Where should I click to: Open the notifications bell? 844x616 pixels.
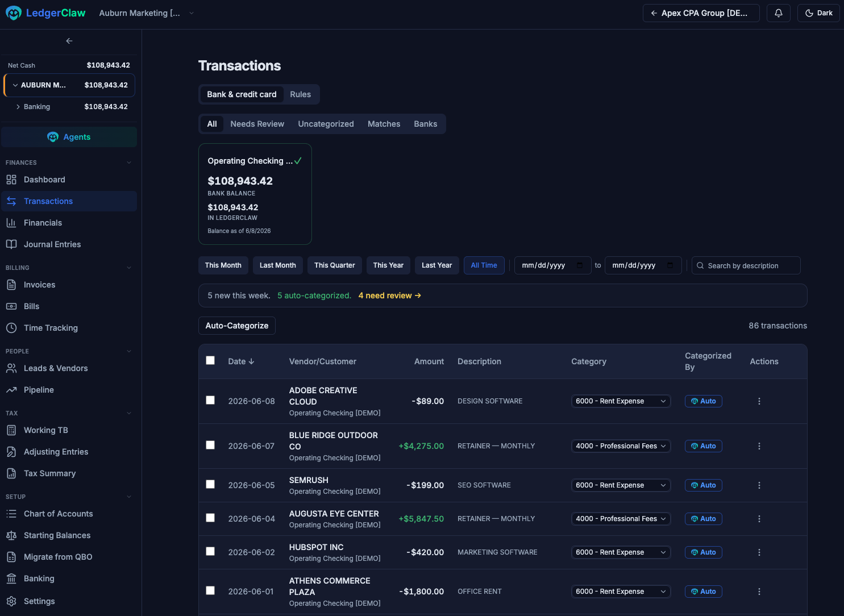[x=779, y=13]
